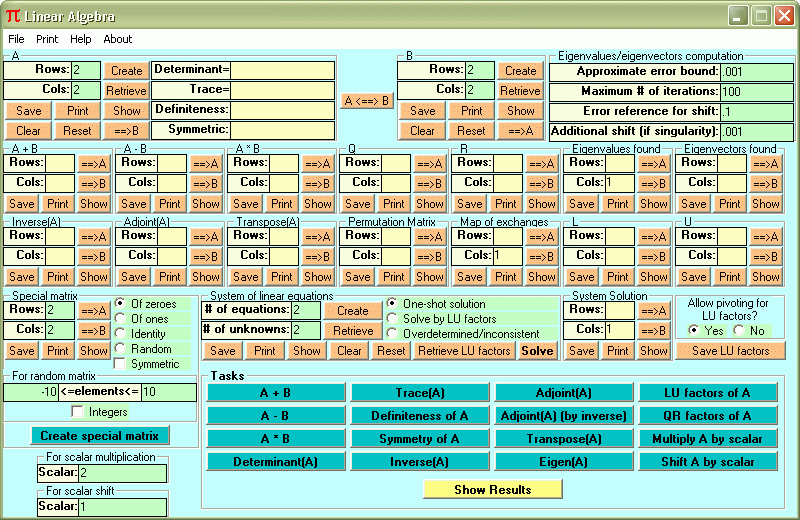The width and height of the screenshot is (800, 520).
Task: Click the Rows input field for matrix A
Action: pyautogui.click(x=86, y=70)
